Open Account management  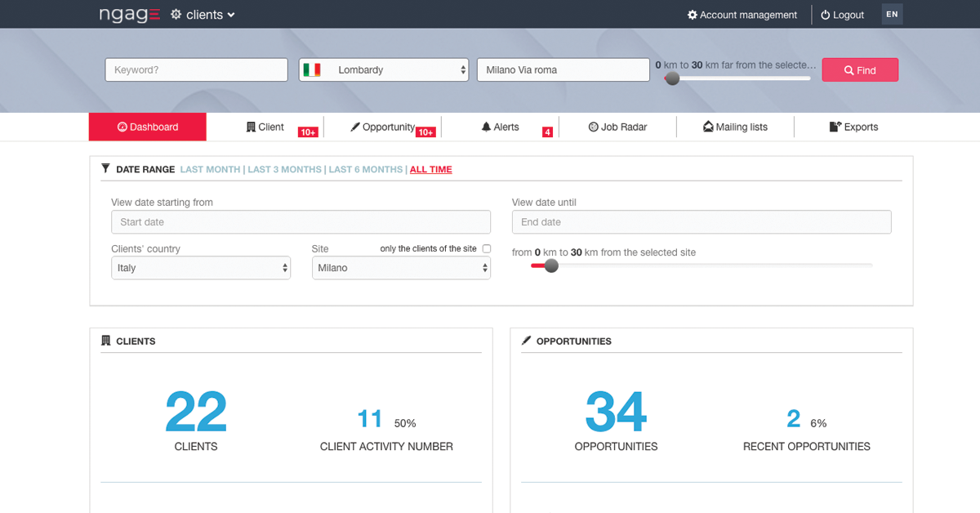742,14
